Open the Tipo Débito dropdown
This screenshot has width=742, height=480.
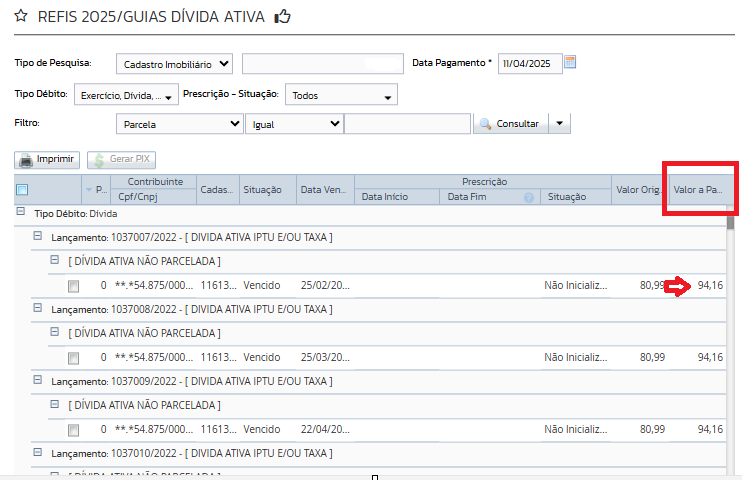point(126,95)
